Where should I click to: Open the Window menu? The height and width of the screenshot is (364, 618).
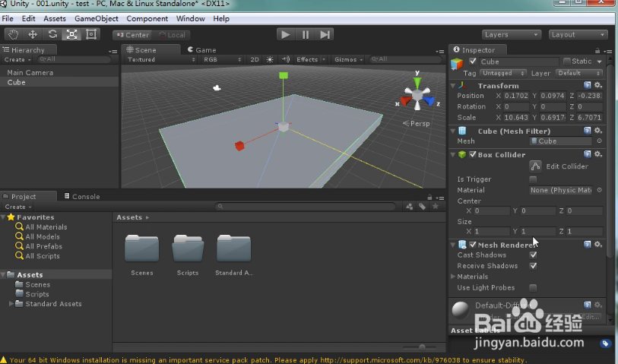tap(190, 18)
